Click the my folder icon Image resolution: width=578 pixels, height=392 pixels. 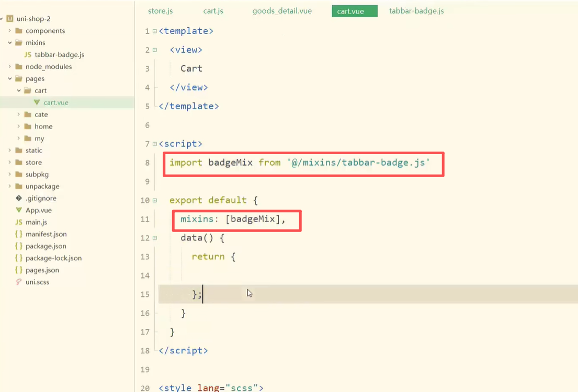click(x=28, y=139)
